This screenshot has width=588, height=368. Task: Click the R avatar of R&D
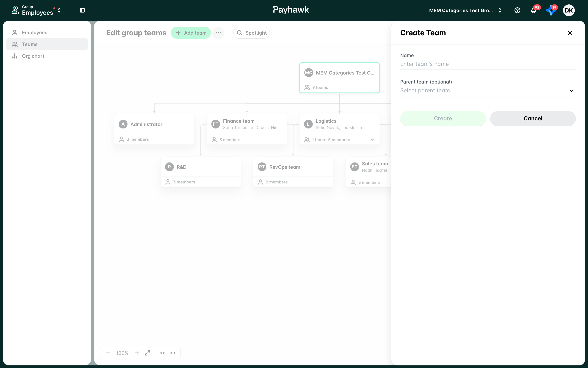click(x=169, y=167)
